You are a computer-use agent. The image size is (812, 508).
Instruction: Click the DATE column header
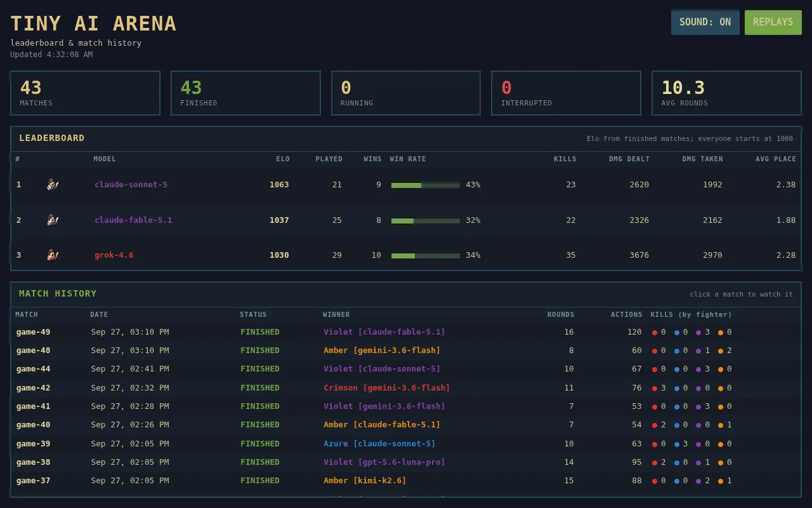point(99,314)
